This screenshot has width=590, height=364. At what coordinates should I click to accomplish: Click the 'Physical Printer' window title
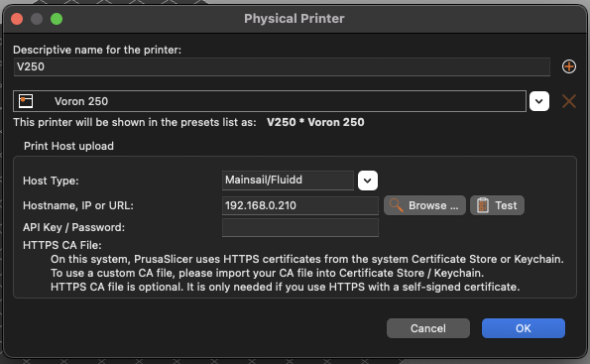pos(295,19)
